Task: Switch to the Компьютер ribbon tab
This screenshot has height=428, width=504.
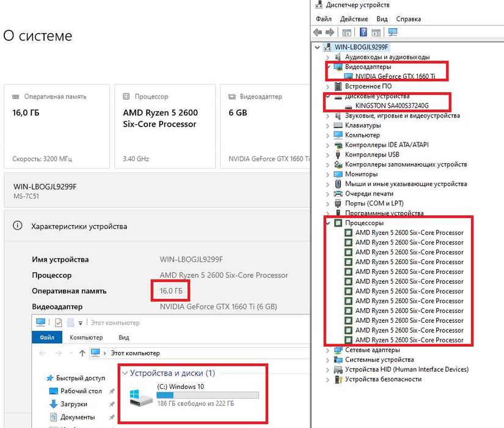Action: click(86, 338)
